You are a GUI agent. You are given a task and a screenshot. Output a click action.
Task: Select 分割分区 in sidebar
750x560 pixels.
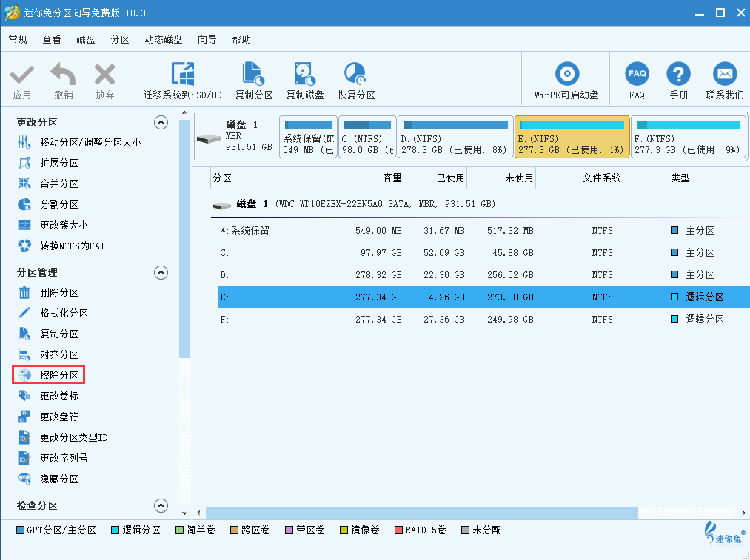[48, 204]
